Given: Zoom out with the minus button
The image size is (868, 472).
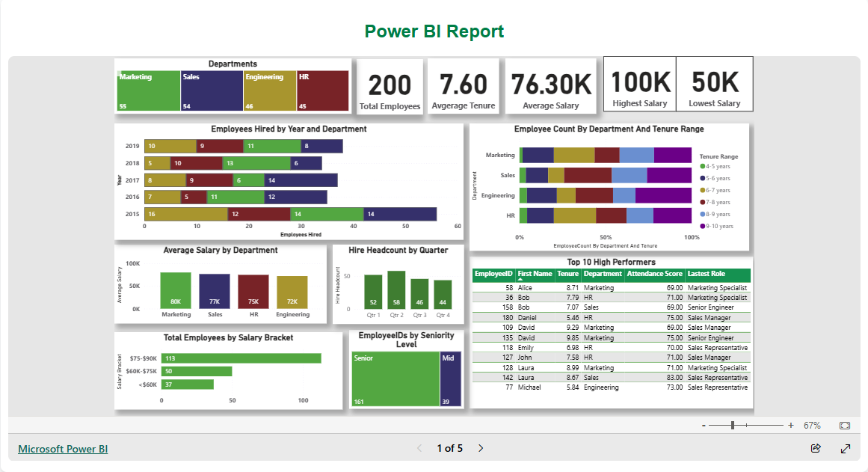Looking at the screenshot, I should point(704,426).
